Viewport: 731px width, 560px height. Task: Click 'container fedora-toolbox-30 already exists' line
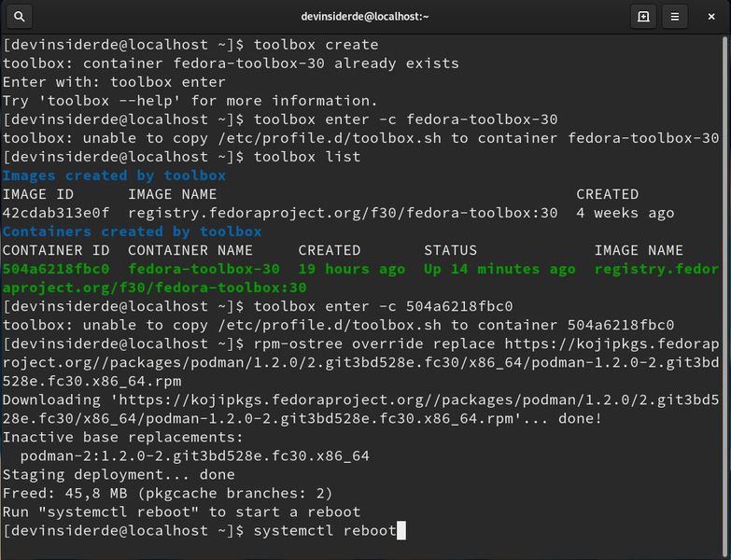[x=231, y=63]
